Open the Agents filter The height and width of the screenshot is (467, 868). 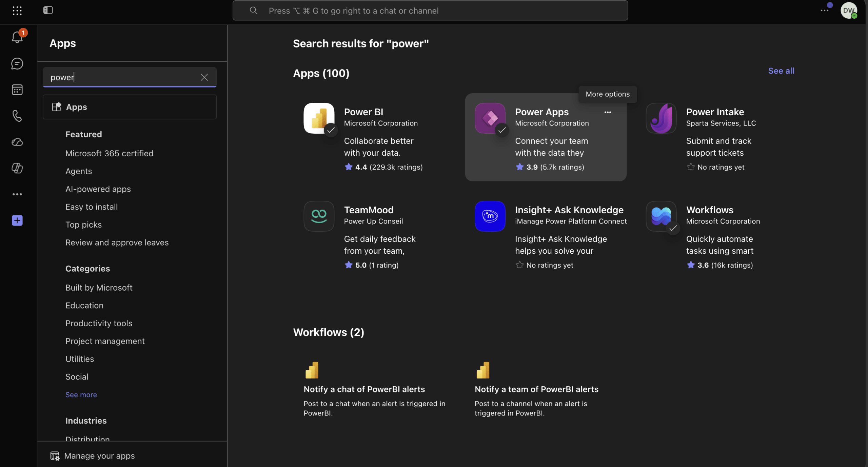[79, 171]
